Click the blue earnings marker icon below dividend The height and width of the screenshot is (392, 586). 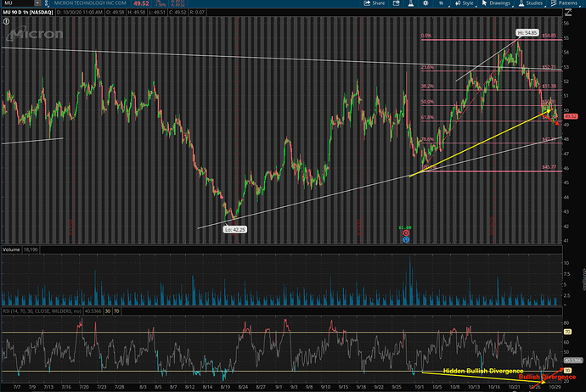point(406,239)
